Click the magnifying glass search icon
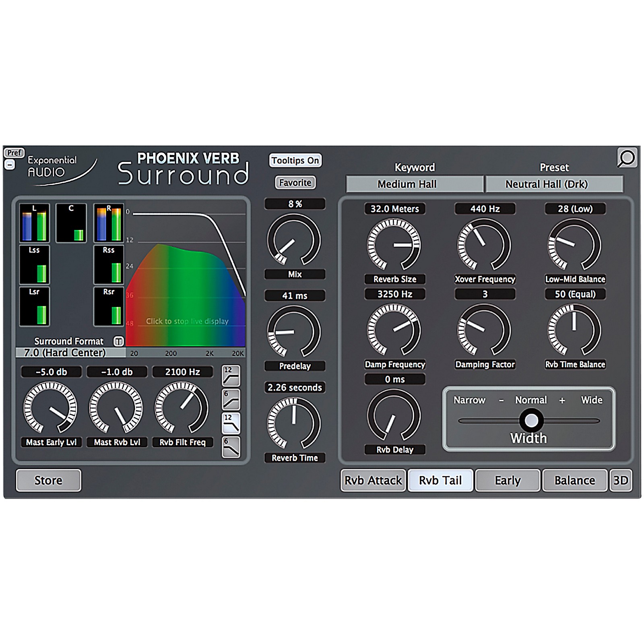Screen dimensions: 644x644 click(627, 158)
